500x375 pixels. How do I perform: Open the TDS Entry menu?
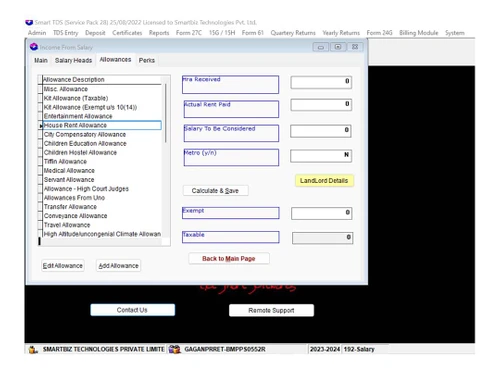[65, 33]
